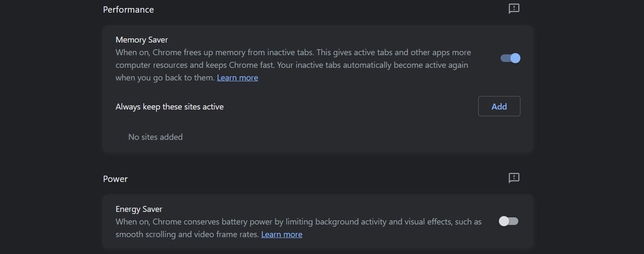Open Learn more about Memory Saver

coord(237,77)
